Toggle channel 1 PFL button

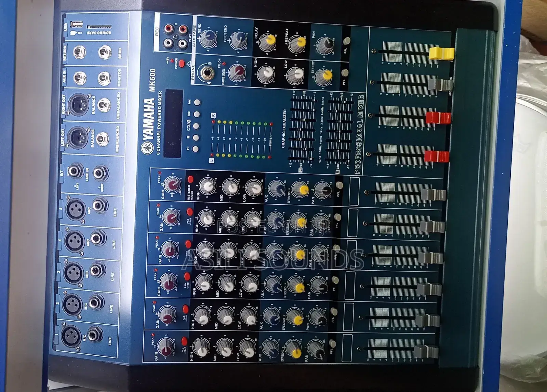332,343
